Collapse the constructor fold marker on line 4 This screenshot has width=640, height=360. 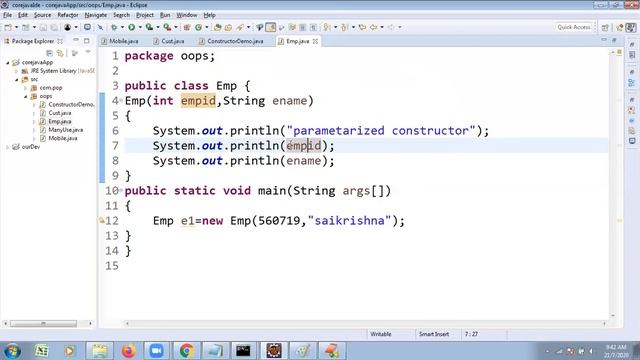pos(121,101)
